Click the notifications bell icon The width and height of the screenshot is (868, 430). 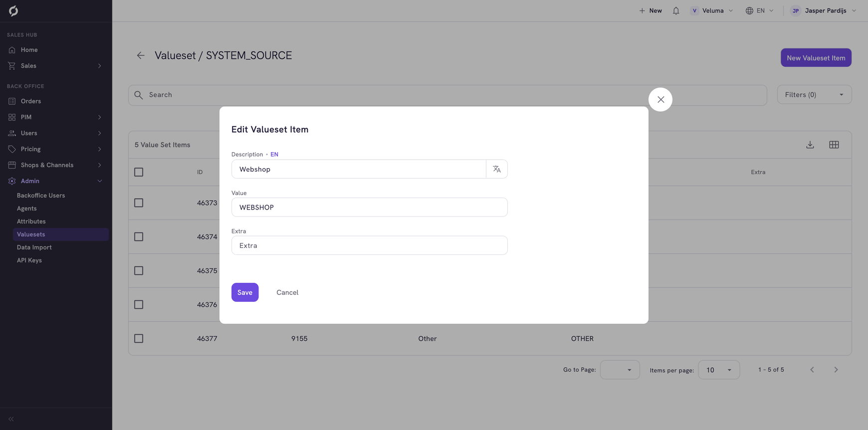pyautogui.click(x=676, y=10)
